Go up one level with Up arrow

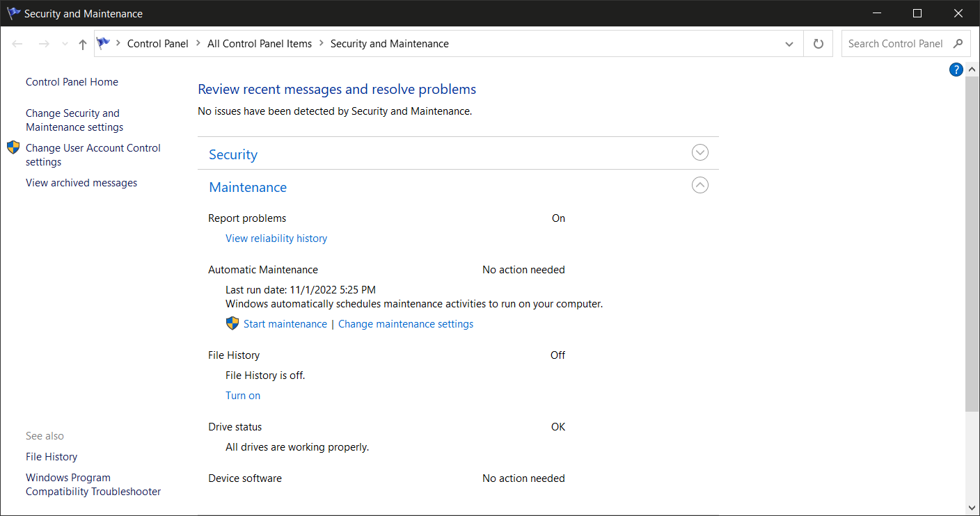pos(83,44)
